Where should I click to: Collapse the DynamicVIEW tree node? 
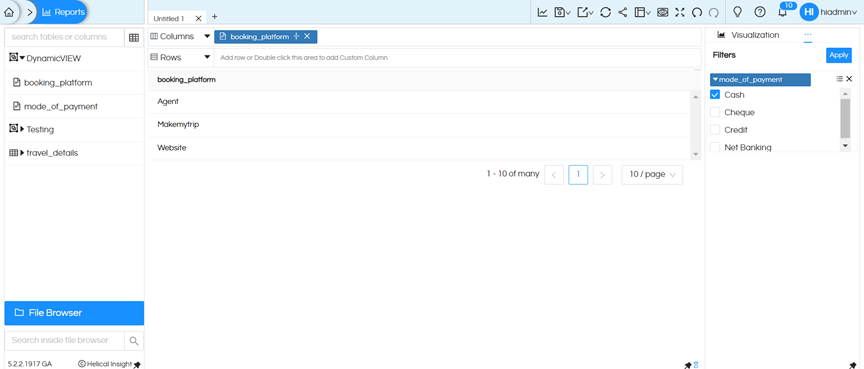23,58
